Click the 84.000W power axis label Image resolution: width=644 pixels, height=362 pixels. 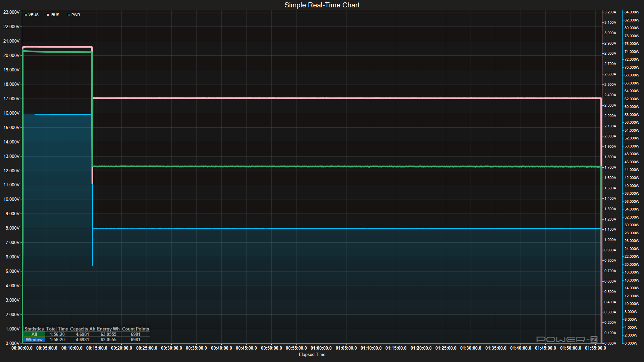click(x=632, y=12)
